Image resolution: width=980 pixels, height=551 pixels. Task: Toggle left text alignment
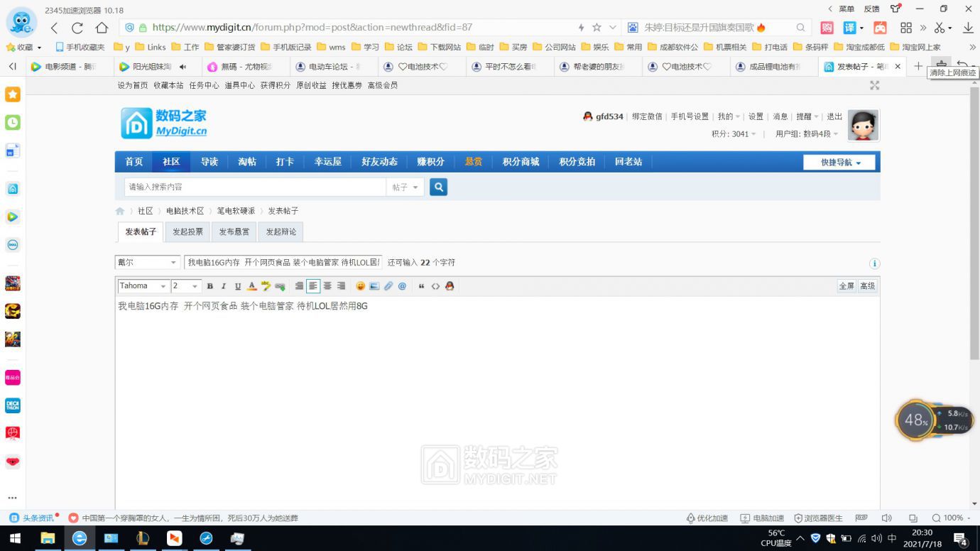tap(313, 286)
